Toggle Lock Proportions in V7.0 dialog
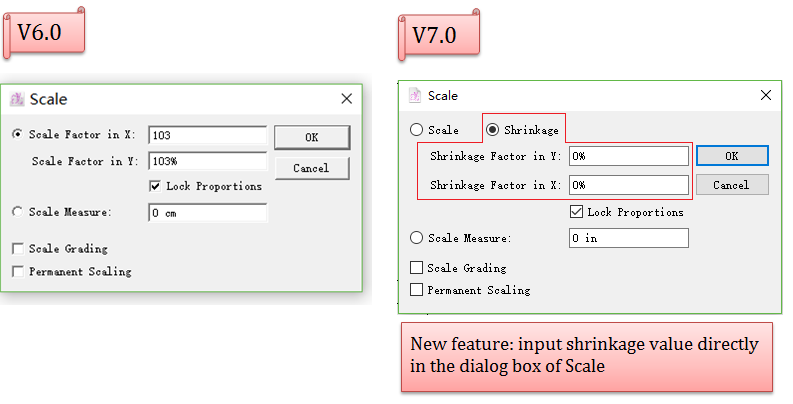793x404 pixels. tap(576, 212)
